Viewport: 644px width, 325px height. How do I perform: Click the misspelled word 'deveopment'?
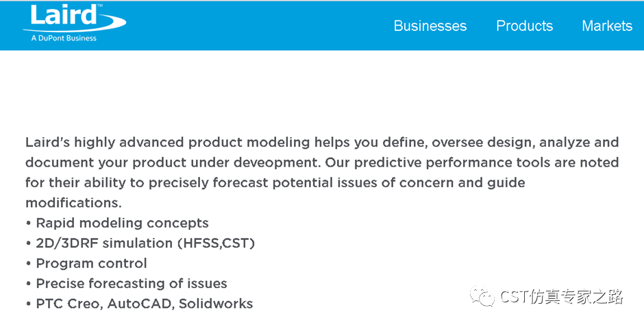click(x=276, y=162)
